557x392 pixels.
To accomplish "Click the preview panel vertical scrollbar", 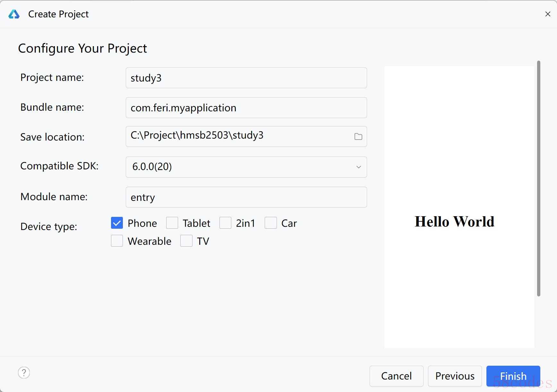I will tap(538, 178).
